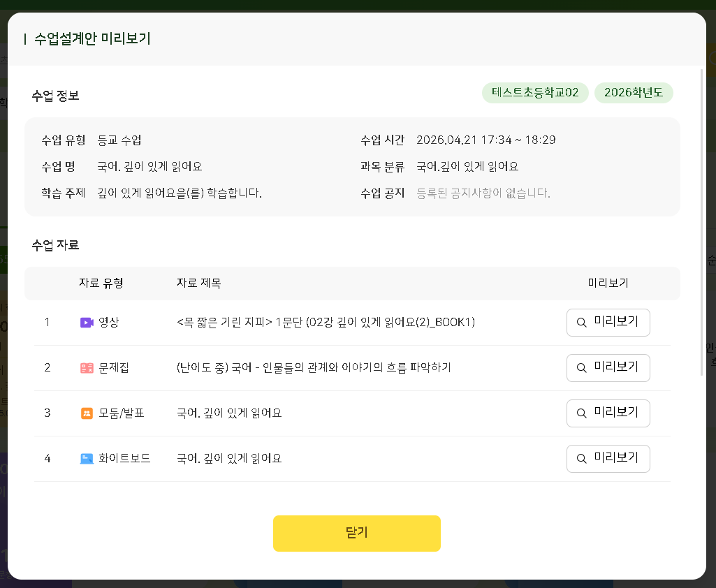
Task: Click the orange group/presentation (모둠/발표) icon
Action: pyautogui.click(x=87, y=413)
